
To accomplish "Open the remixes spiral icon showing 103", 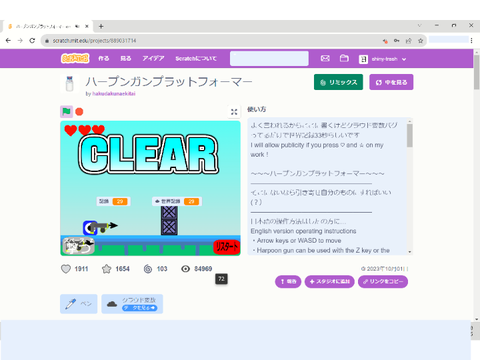I will pyautogui.click(x=148, y=269).
